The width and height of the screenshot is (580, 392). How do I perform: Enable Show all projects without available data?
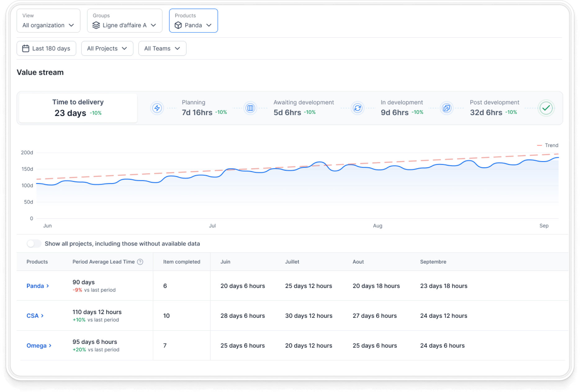(34, 244)
